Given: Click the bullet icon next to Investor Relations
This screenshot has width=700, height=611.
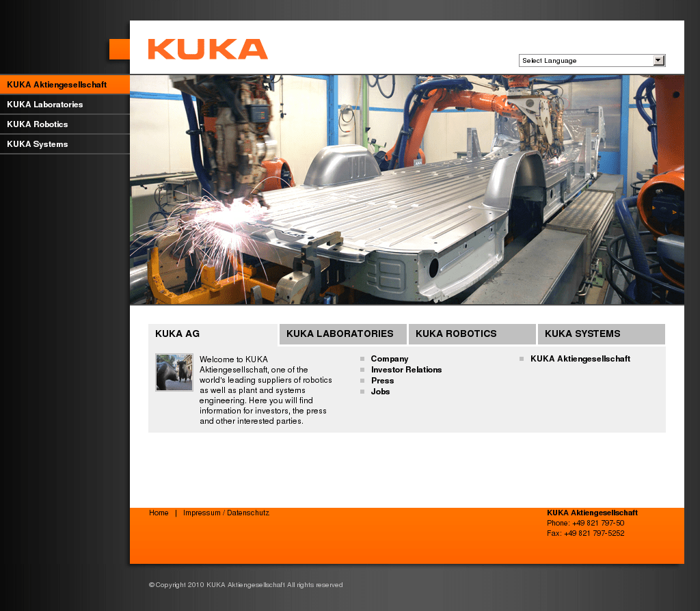Looking at the screenshot, I should tap(362, 369).
